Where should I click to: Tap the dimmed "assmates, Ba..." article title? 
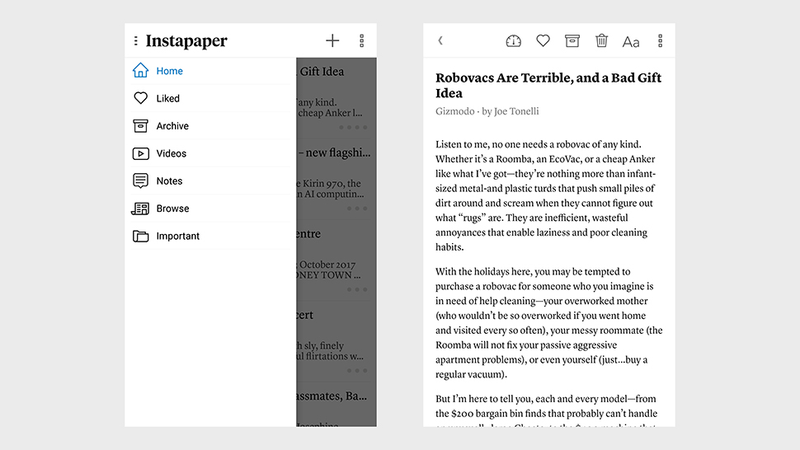[x=332, y=396]
